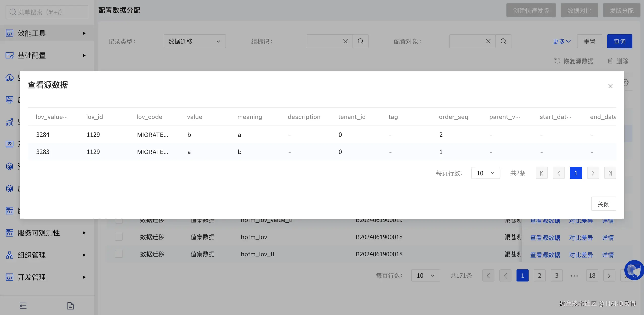Click the 菜单搜索 search input
The height and width of the screenshot is (315, 644).
click(x=47, y=12)
